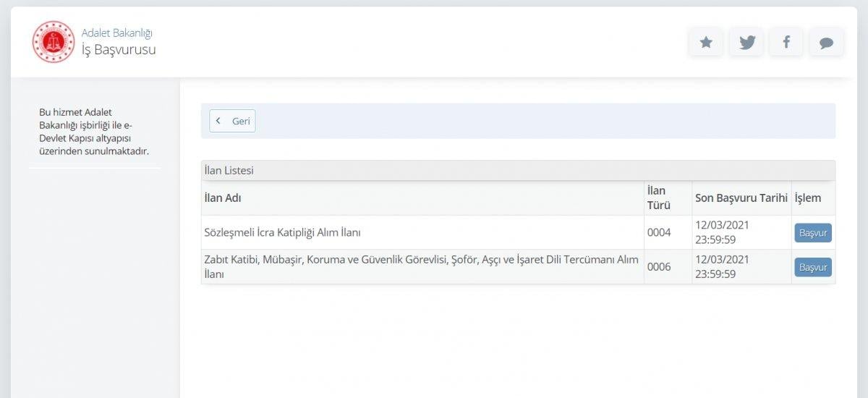The image size is (868, 398).
Task: Click Başvur for Sözleşmeli İcra Katipliği
Action: tap(813, 232)
